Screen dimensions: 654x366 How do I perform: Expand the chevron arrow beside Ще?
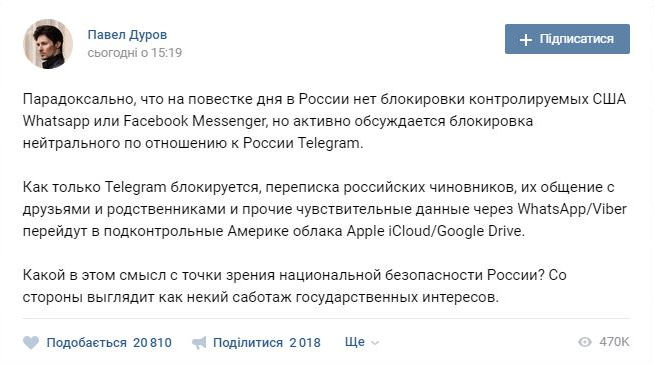[x=375, y=343]
